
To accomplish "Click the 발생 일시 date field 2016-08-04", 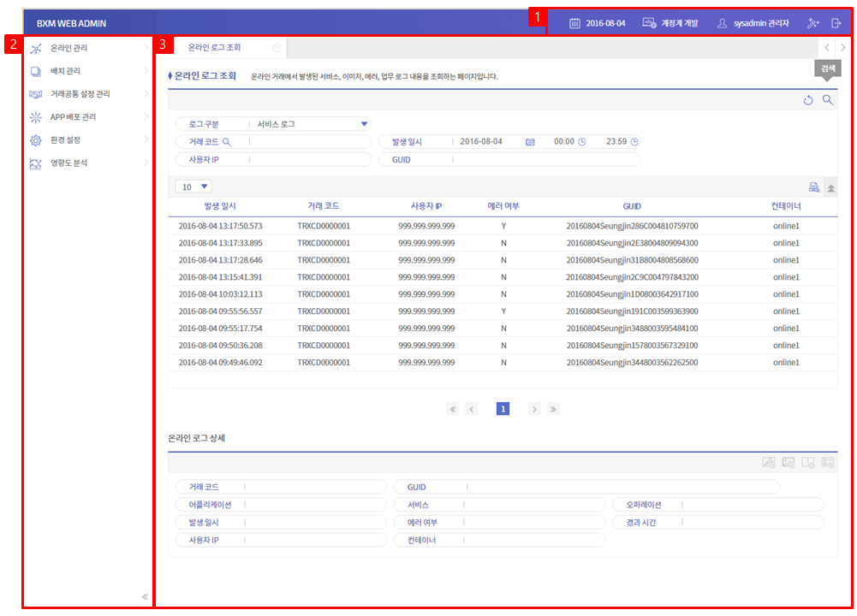I will 481,142.
